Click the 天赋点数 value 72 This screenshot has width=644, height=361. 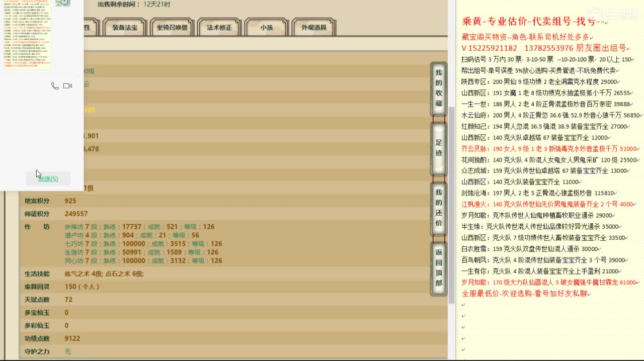coord(68,300)
